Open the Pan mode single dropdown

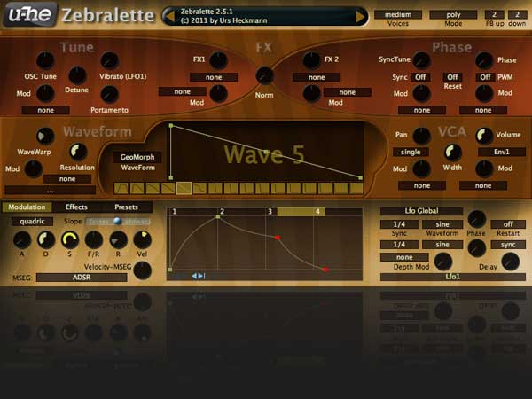click(411, 152)
